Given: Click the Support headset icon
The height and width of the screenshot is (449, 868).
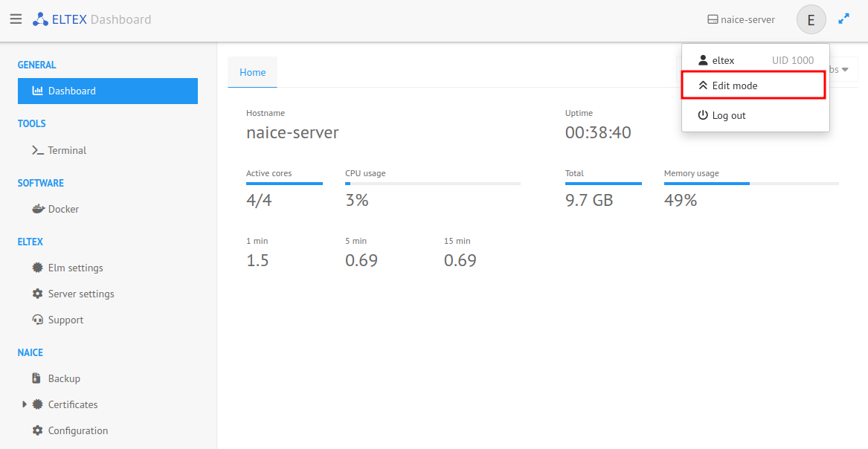Looking at the screenshot, I should coord(38,320).
